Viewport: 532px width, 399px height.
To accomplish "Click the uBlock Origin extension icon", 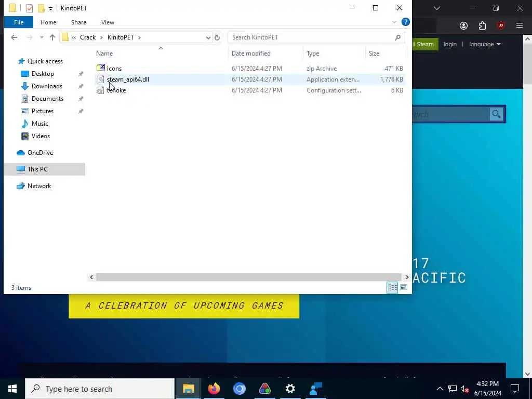I will click(500, 26).
